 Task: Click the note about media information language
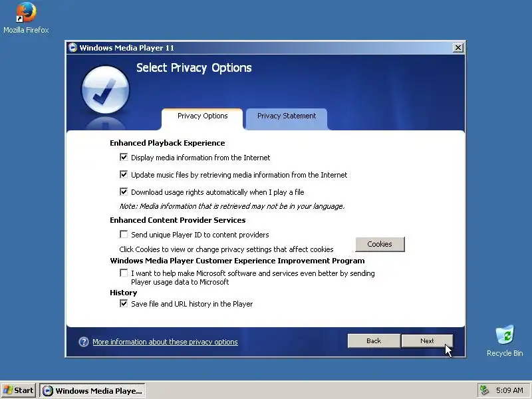[231, 206]
